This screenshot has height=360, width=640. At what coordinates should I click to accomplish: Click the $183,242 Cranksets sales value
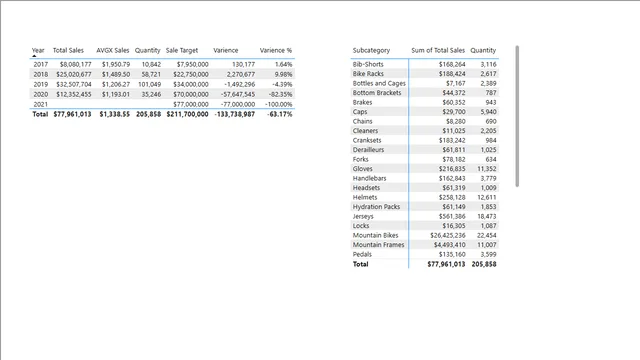point(452,140)
